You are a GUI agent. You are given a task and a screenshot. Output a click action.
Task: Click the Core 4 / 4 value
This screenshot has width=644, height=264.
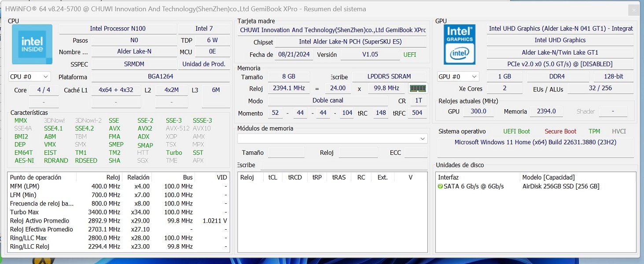(x=44, y=90)
